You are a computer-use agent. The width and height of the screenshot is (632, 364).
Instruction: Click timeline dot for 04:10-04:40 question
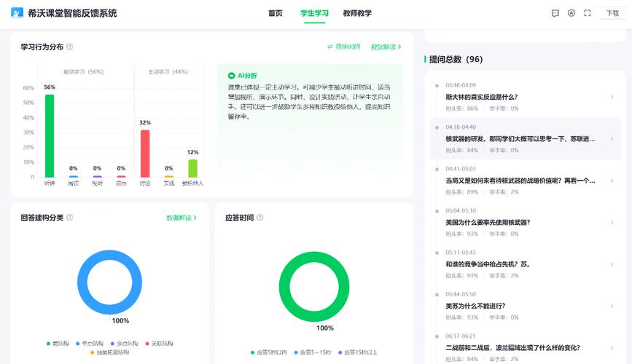437,127
